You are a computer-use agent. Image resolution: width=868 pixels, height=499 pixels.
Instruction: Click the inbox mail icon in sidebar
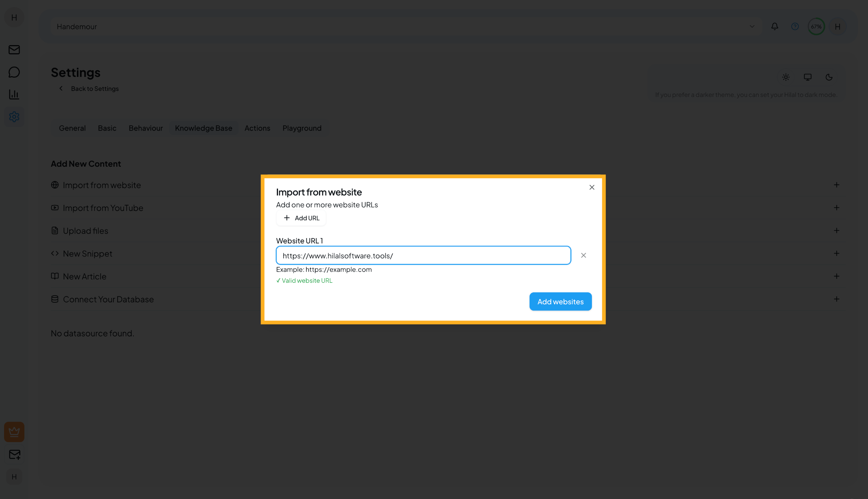[x=14, y=50]
